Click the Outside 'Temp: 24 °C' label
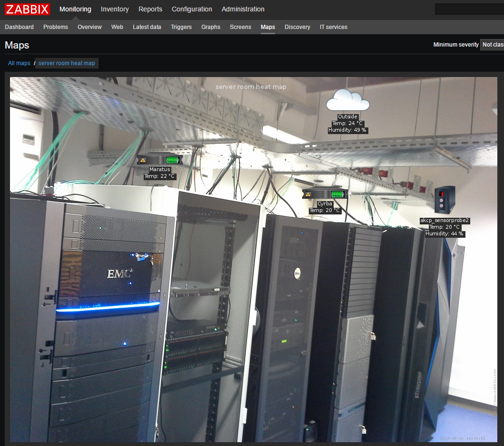 [347, 123]
